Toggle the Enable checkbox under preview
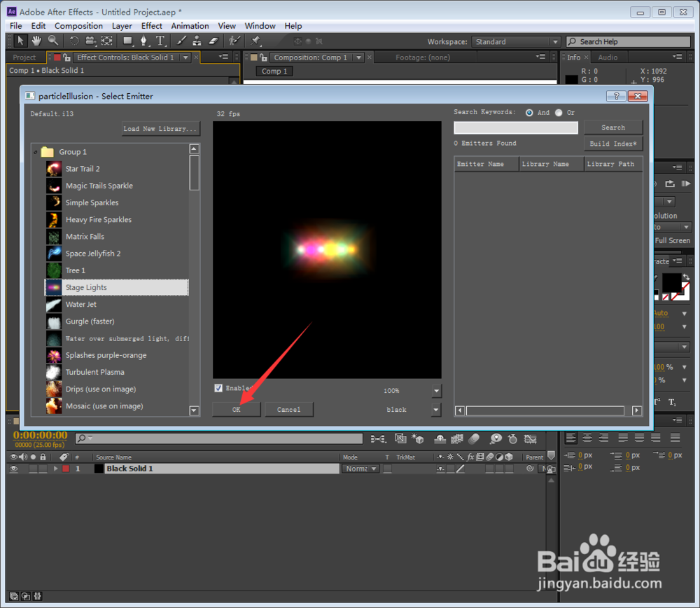The image size is (700, 608). click(x=218, y=388)
